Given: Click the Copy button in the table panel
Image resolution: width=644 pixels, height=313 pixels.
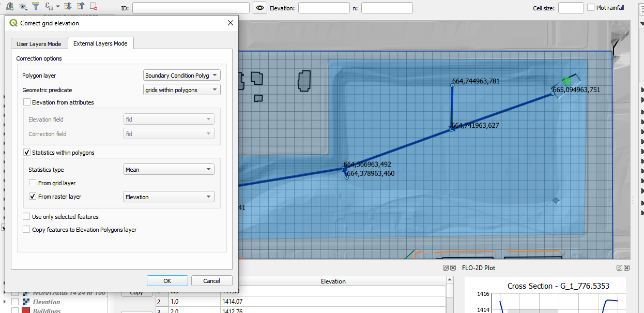Looking at the screenshot, I should point(136,292).
